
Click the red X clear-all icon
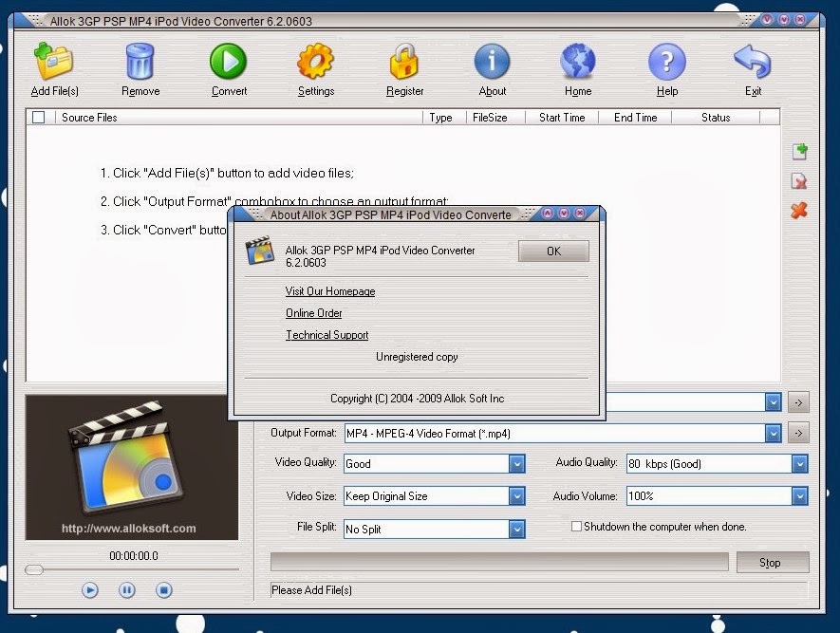(x=799, y=210)
